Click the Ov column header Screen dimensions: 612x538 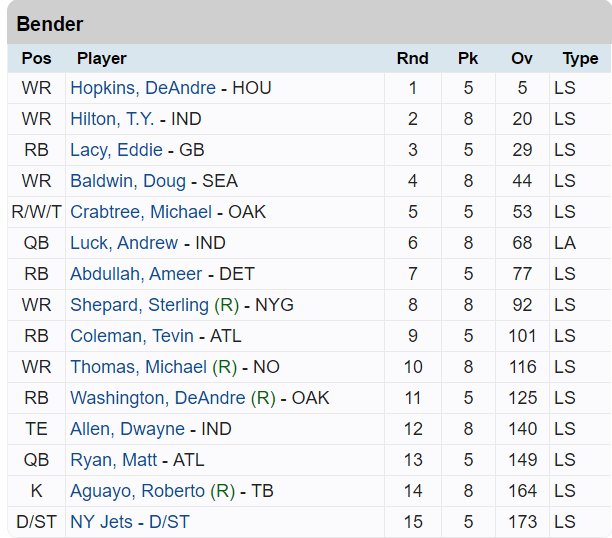(x=522, y=58)
